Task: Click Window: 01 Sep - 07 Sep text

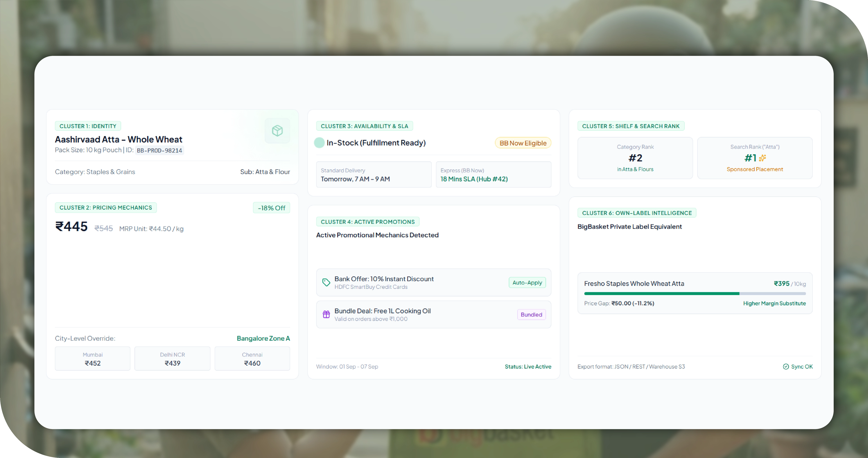Action: pyautogui.click(x=347, y=367)
